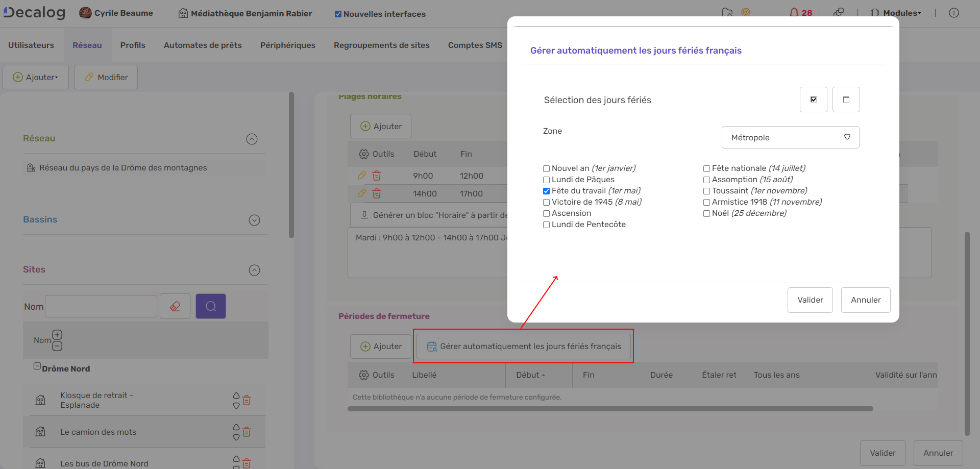Click the site Nom search input field
The height and width of the screenshot is (469, 980).
pos(101,306)
